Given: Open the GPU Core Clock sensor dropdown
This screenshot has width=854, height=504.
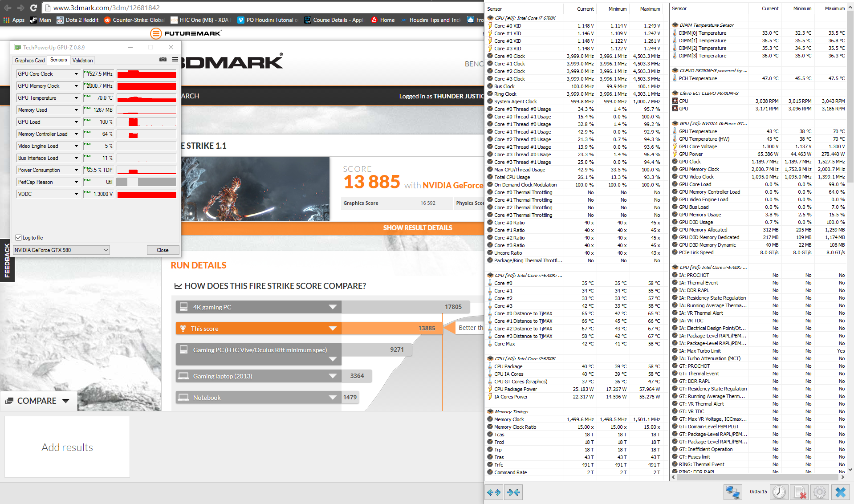Looking at the screenshot, I should click(76, 74).
